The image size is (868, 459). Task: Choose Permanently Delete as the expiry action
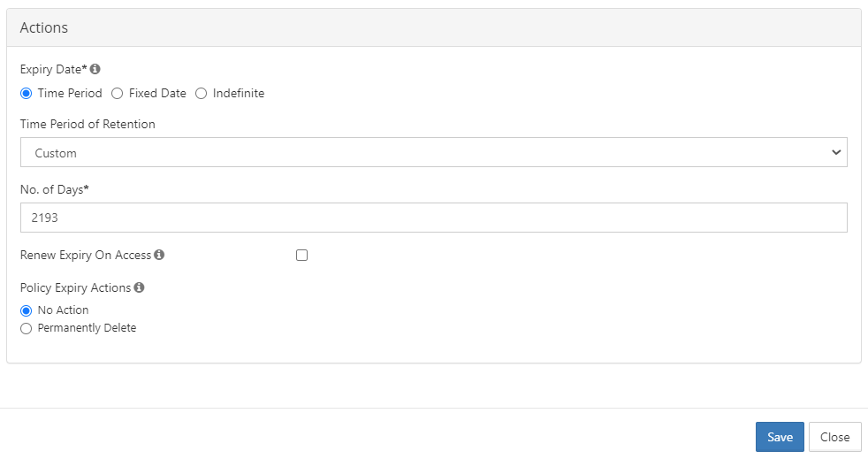tap(26, 328)
